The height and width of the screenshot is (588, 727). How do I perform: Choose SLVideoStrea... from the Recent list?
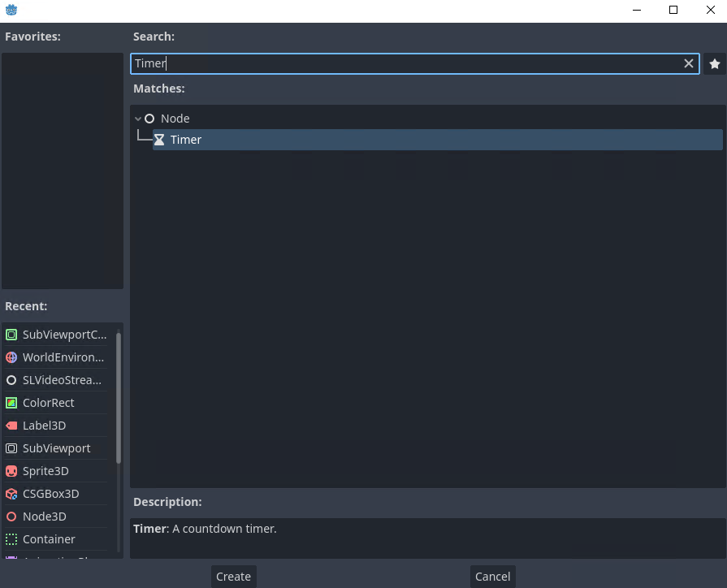coord(57,380)
